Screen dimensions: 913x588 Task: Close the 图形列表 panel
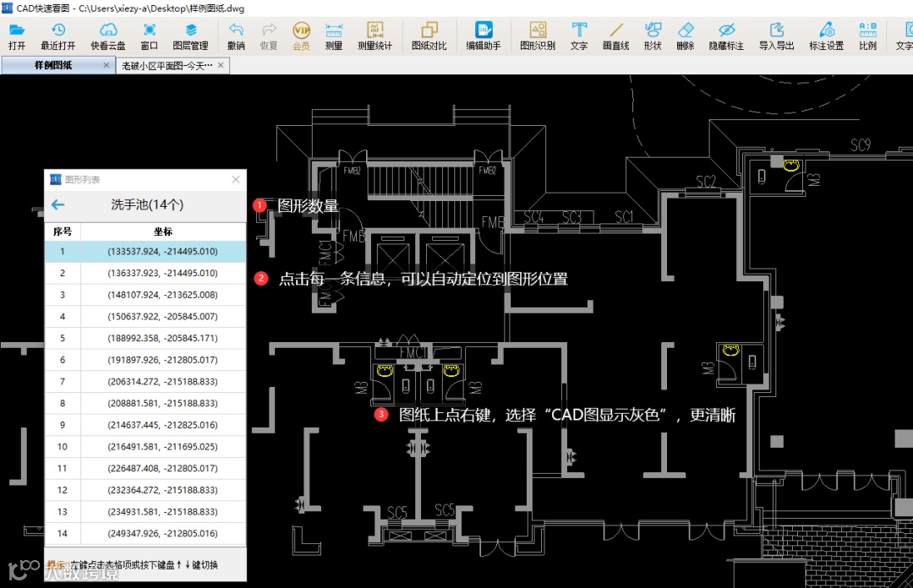(236, 179)
